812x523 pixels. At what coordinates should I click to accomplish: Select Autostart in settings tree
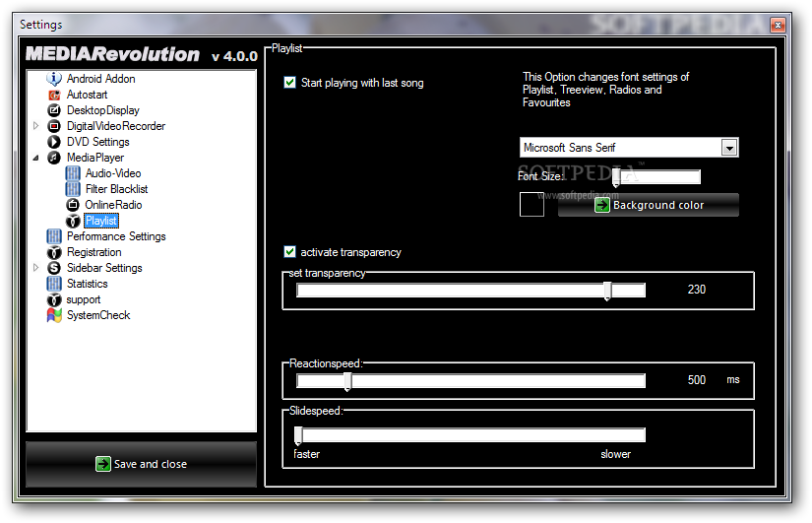(x=87, y=95)
